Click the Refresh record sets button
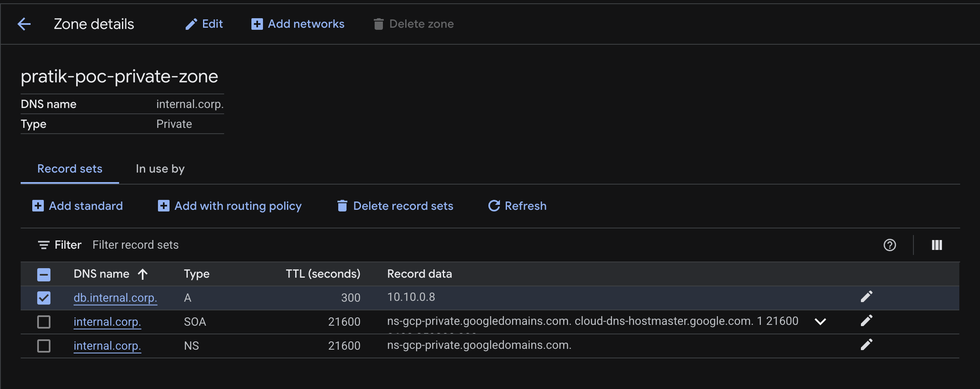Screen dimensions: 980x389 (x=517, y=206)
